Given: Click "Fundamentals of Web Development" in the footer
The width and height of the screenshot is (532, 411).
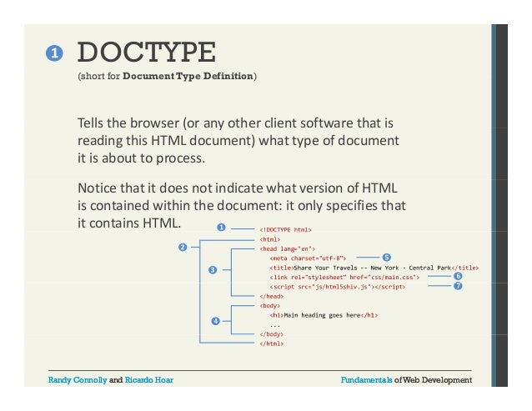Looking at the screenshot, I should click(x=406, y=380).
